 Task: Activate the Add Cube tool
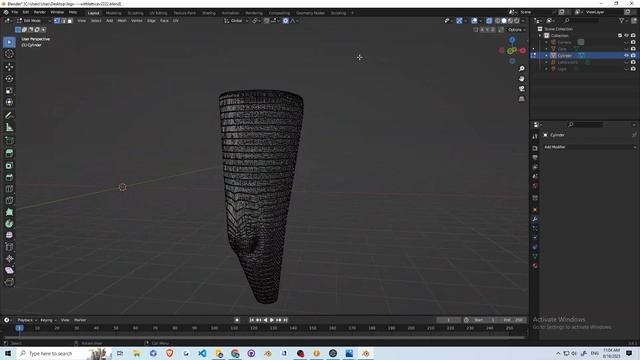click(x=9, y=140)
